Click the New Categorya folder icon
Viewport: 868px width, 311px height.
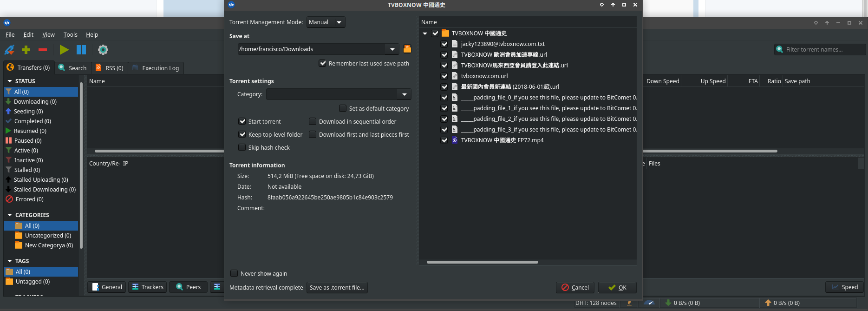[19, 245]
